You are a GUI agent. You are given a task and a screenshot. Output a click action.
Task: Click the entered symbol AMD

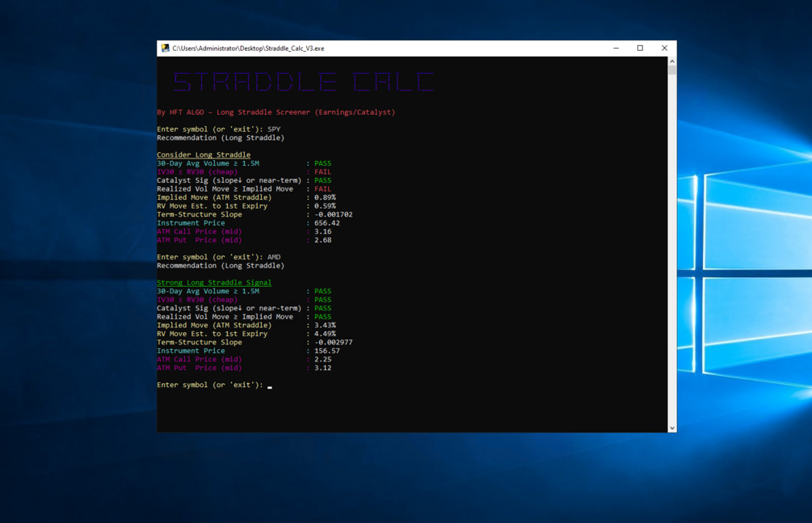pos(274,257)
